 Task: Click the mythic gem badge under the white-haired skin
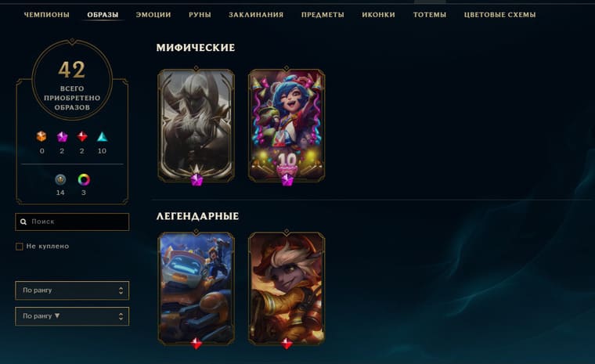pyautogui.click(x=197, y=179)
